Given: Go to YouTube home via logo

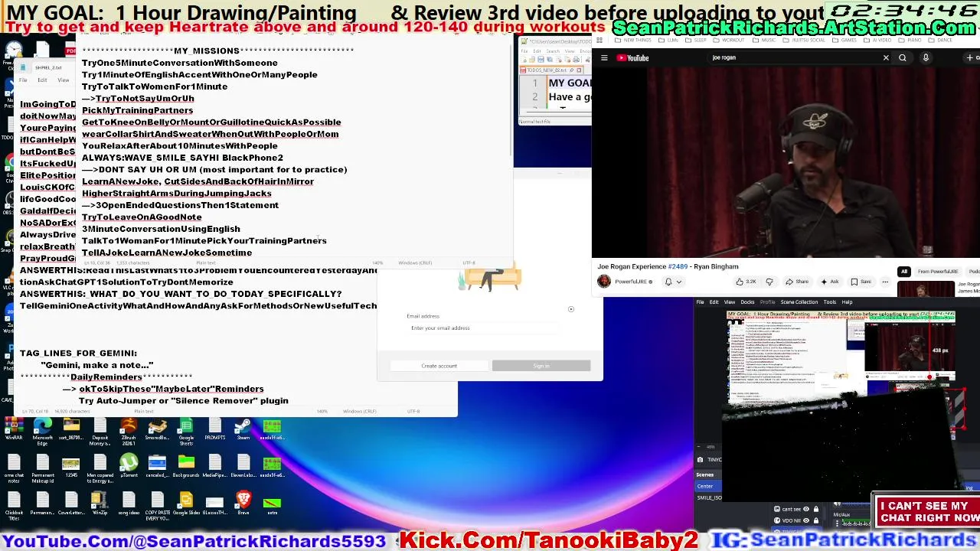Looking at the screenshot, I should pos(632,57).
